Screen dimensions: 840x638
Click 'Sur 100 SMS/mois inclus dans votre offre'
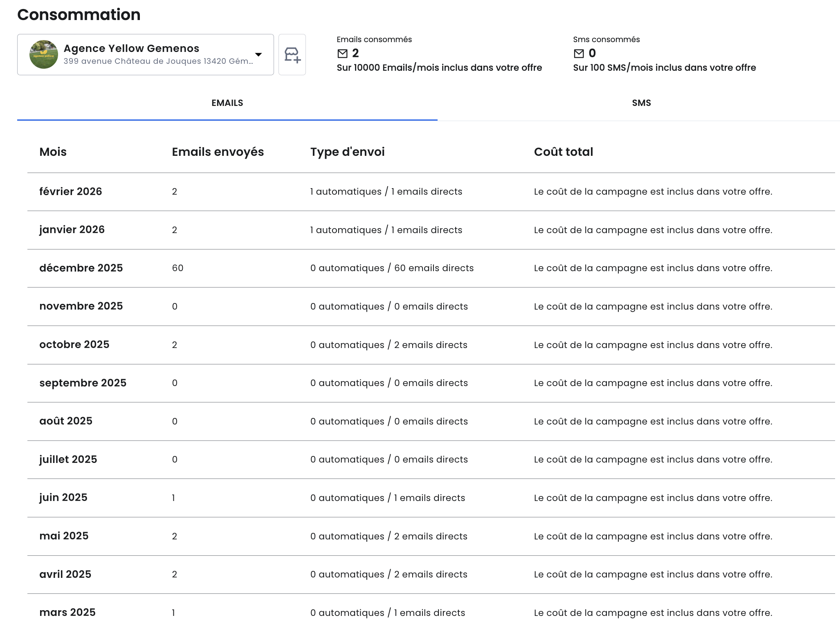coord(665,67)
